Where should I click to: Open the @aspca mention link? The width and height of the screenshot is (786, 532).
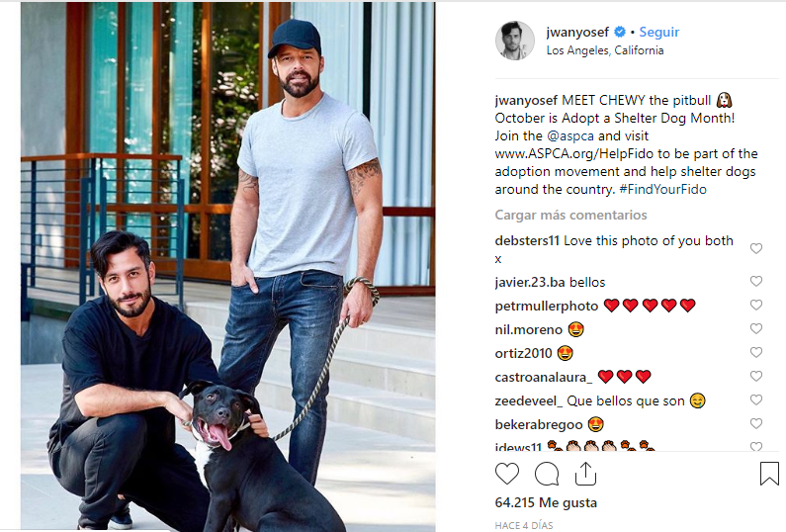click(570, 135)
